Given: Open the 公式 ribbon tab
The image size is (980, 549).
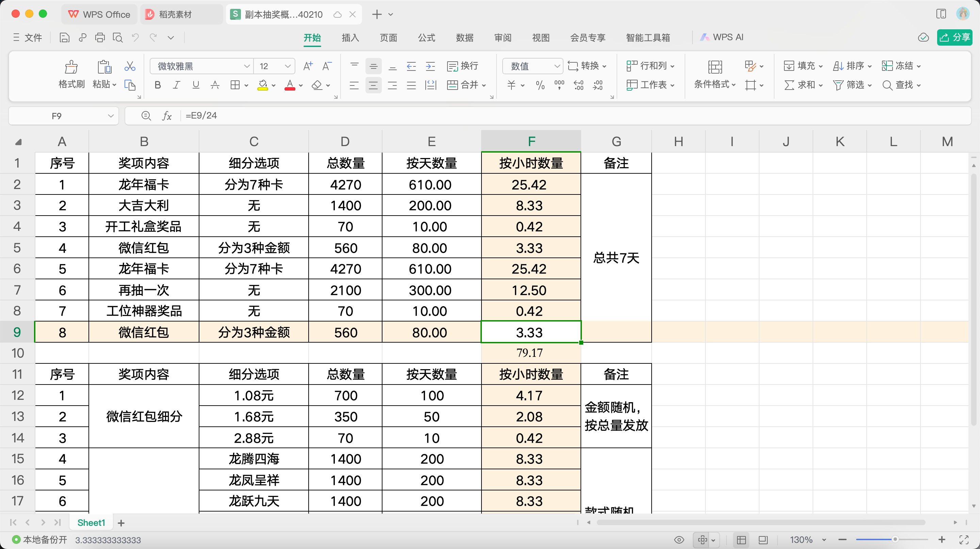Looking at the screenshot, I should click(x=426, y=38).
